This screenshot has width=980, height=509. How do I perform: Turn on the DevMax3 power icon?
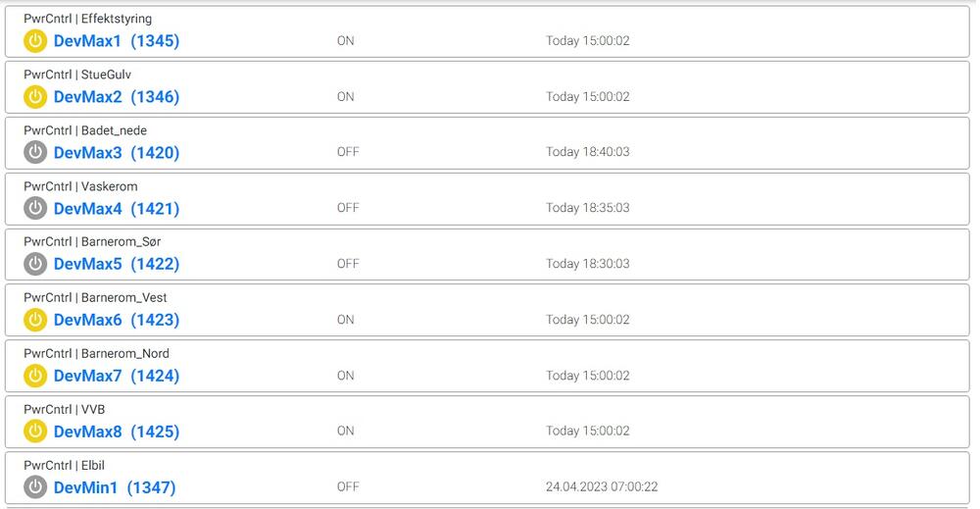[35, 153]
